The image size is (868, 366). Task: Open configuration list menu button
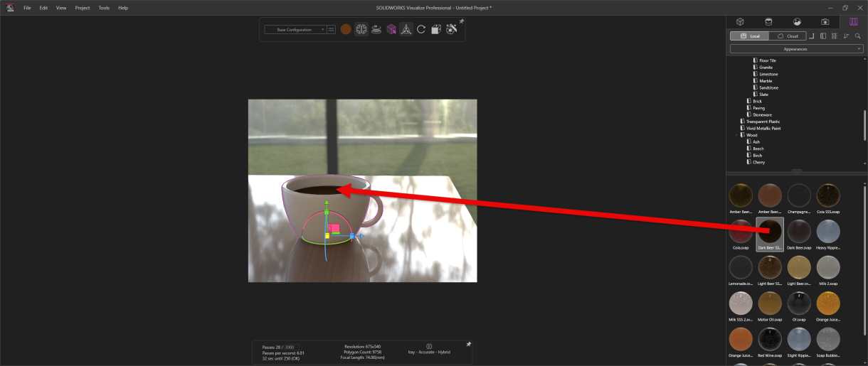coord(332,30)
